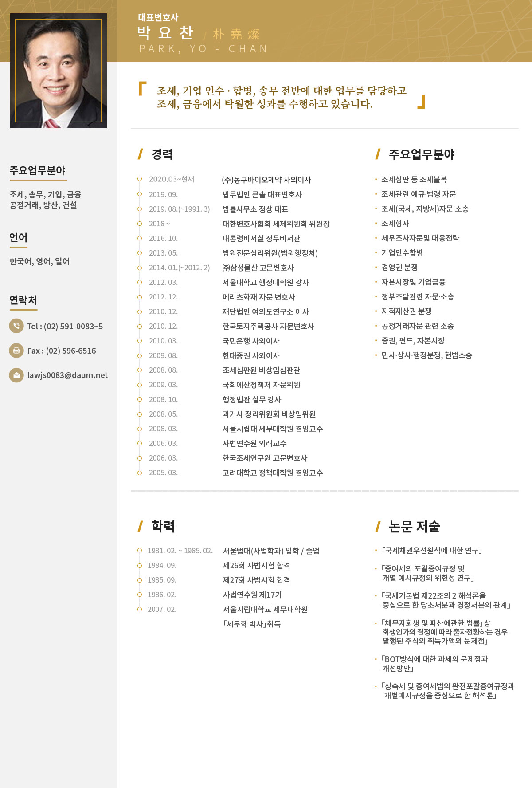Select career entry "과거사 정리위원회 비상임위원"
This screenshot has height=788, width=532.
[269, 414]
